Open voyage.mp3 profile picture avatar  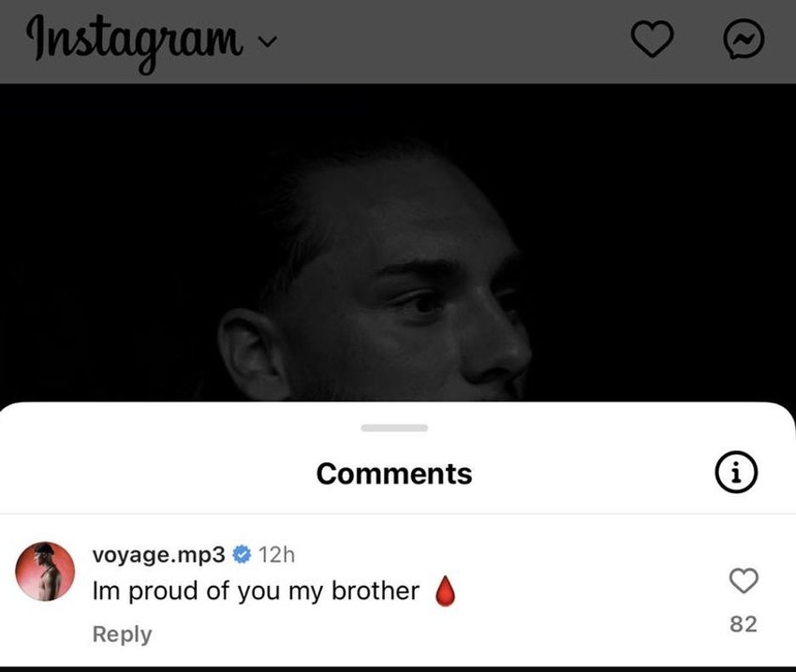pyautogui.click(x=46, y=571)
